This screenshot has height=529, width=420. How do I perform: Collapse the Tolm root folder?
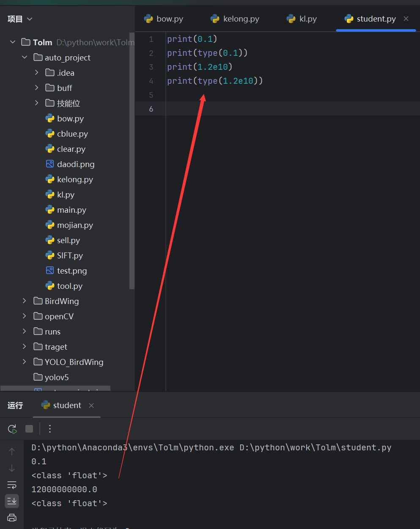[x=13, y=42]
